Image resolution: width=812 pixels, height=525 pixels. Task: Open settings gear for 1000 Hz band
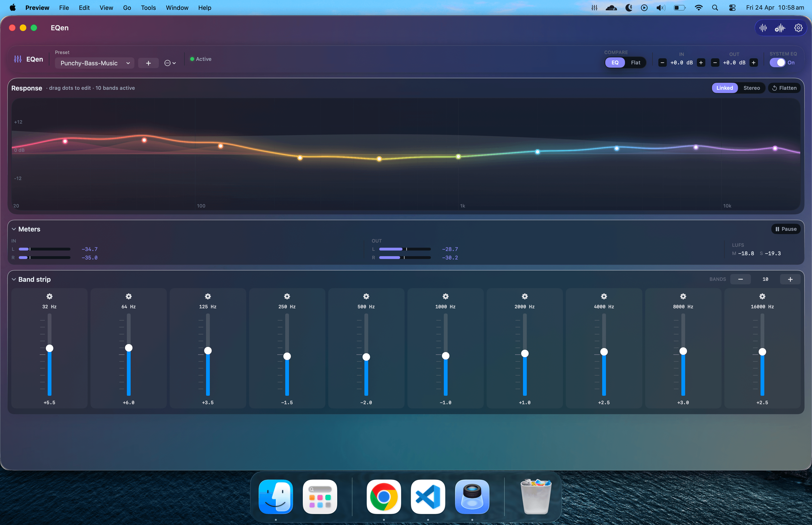tap(445, 296)
